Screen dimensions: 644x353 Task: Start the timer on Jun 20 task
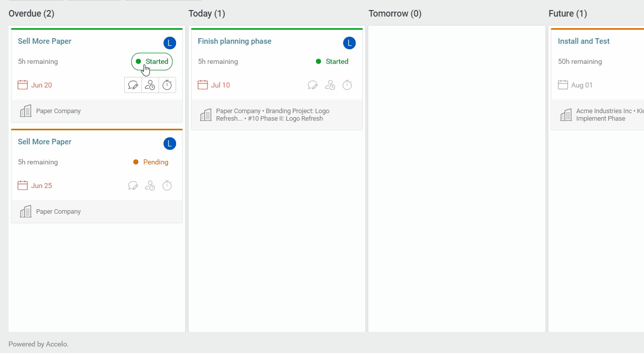point(167,85)
